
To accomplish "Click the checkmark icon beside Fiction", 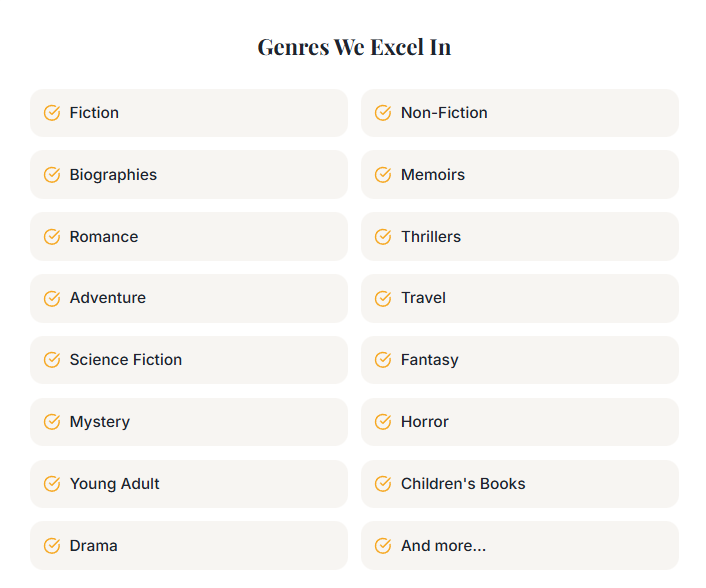I will (x=52, y=113).
